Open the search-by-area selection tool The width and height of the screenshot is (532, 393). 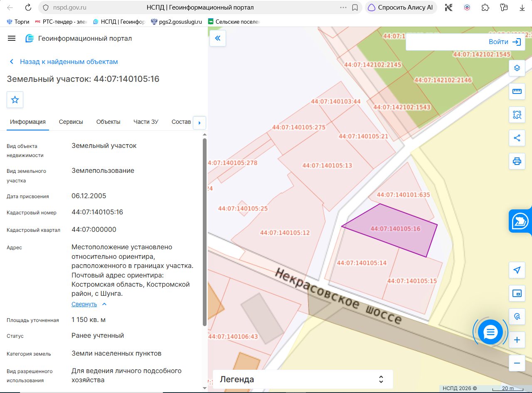point(517,115)
